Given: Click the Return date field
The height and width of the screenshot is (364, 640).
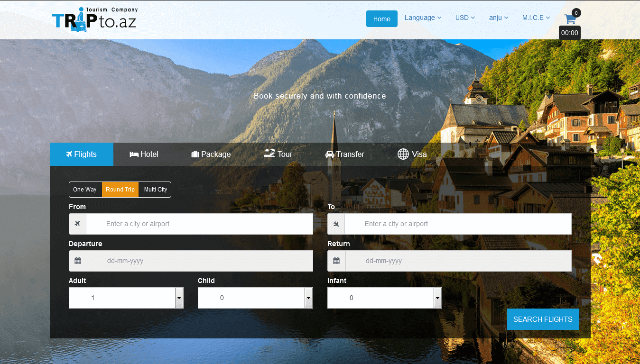Looking at the screenshot, I should coord(458,261).
